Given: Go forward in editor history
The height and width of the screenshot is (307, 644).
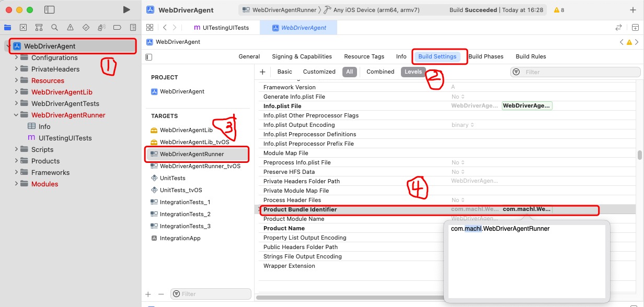Looking at the screenshot, I should click(x=175, y=28).
